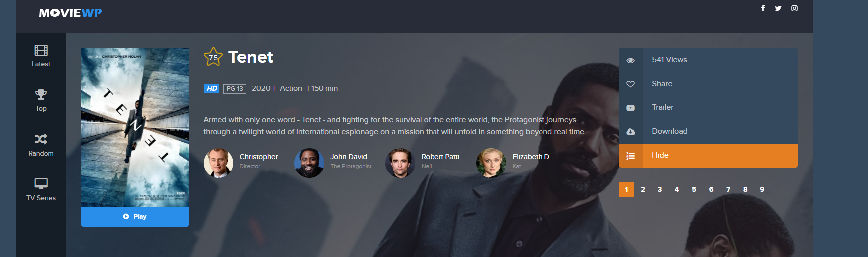Open the Facebook social icon
This screenshot has height=257, width=868.
(x=763, y=8)
